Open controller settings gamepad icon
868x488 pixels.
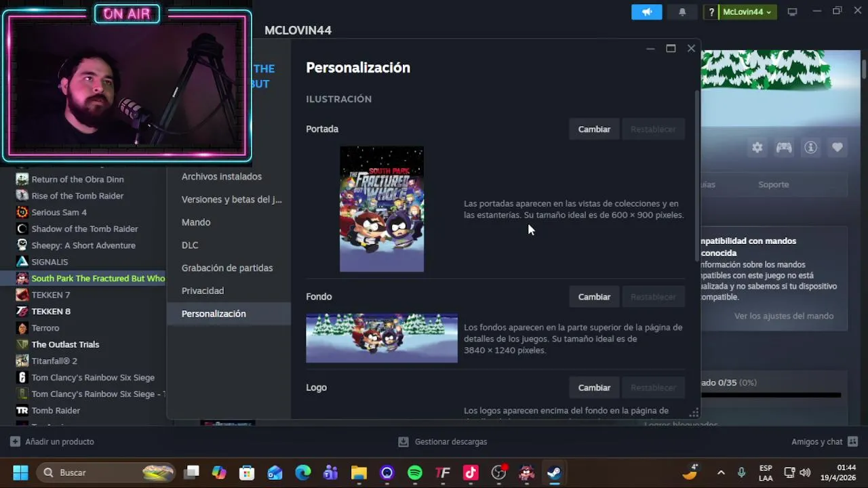(784, 147)
